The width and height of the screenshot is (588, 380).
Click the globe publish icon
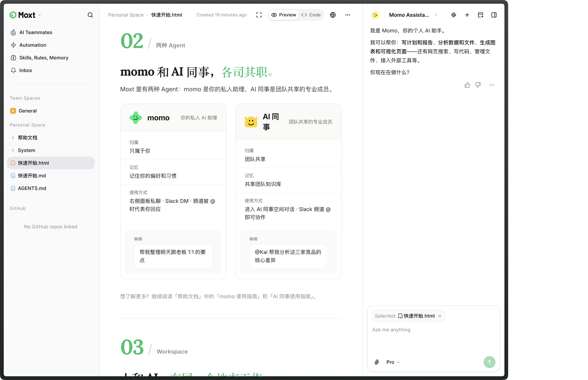[x=333, y=15]
